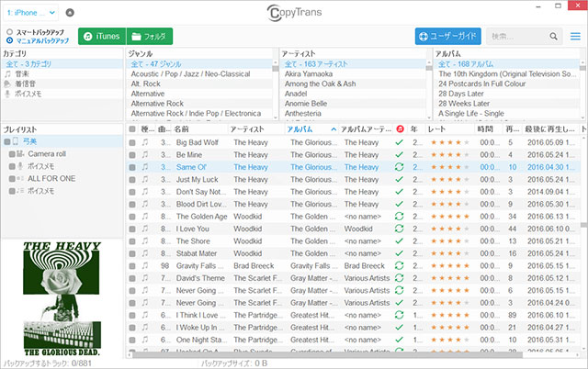Open the hamburger menu icon
Image resolution: width=588 pixels, height=369 pixels.
point(576,37)
